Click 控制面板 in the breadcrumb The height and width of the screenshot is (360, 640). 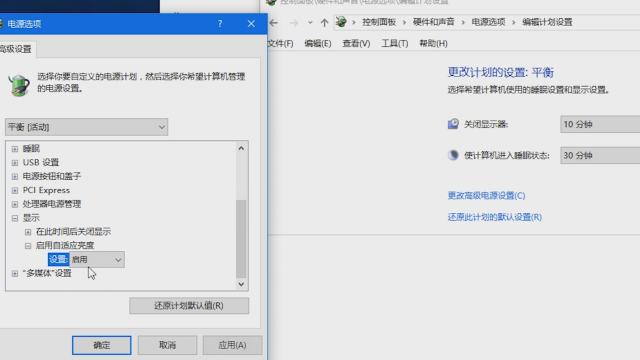379,22
